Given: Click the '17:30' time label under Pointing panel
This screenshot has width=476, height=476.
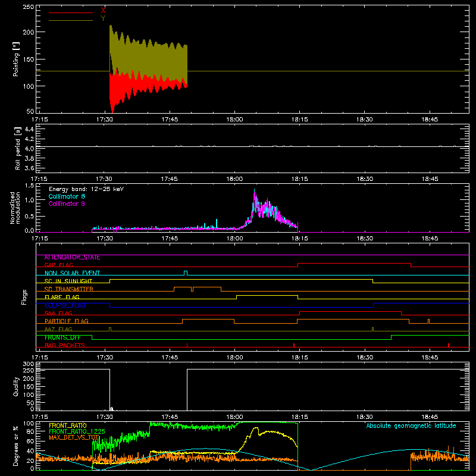Looking at the screenshot, I should (x=105, y=120).
